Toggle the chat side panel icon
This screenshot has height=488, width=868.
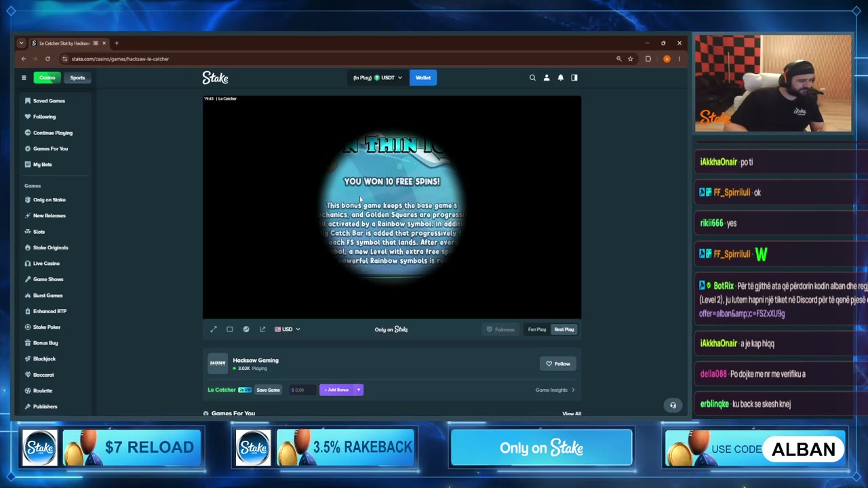[x=574, y=78]
